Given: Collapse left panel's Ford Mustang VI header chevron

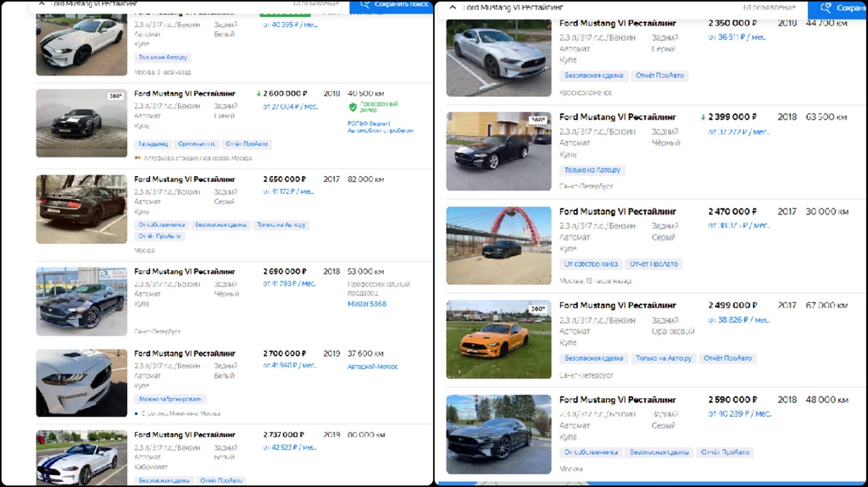Looking at the screenshot, I should [42, 3].
